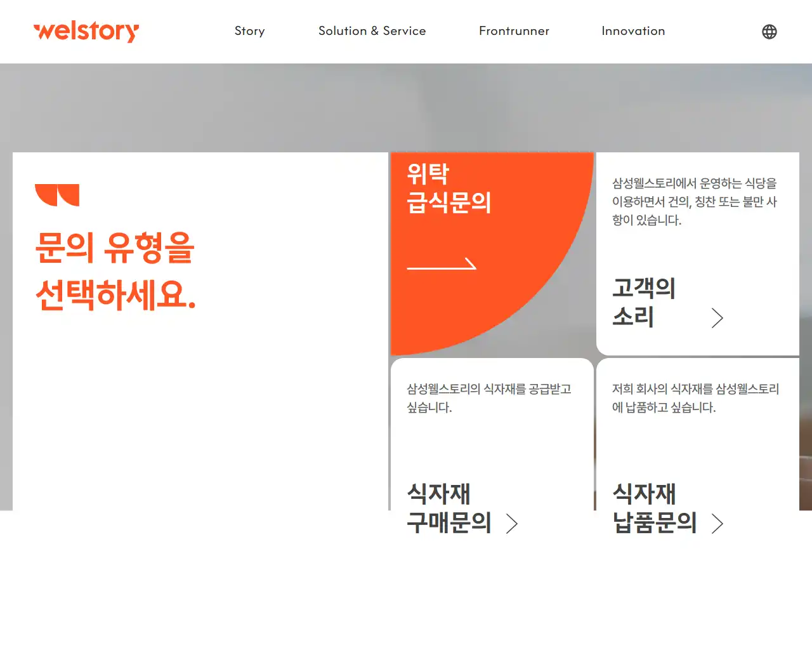Click the chevron beside 식자재 구매문의
Image resolution: width=812 pixels, height=650 pixels.
[x=512, y=524]
